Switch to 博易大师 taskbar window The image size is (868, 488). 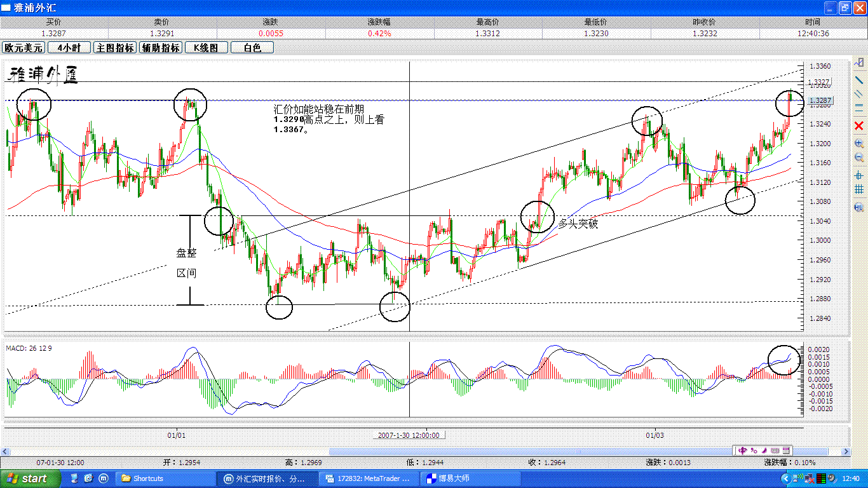(x=471, y=478)
